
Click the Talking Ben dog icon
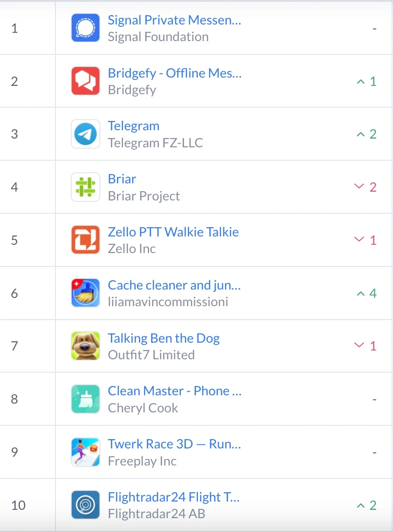pyautogui.click(x=86, y=346)
